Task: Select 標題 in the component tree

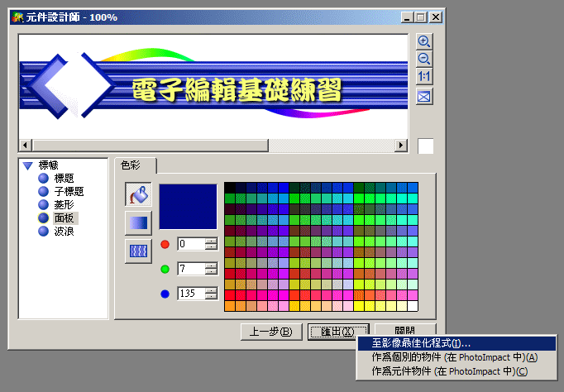Action: 64,178
